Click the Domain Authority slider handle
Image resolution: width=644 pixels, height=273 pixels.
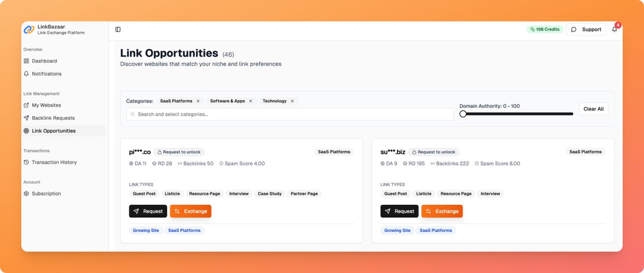[x=463, y=114]
